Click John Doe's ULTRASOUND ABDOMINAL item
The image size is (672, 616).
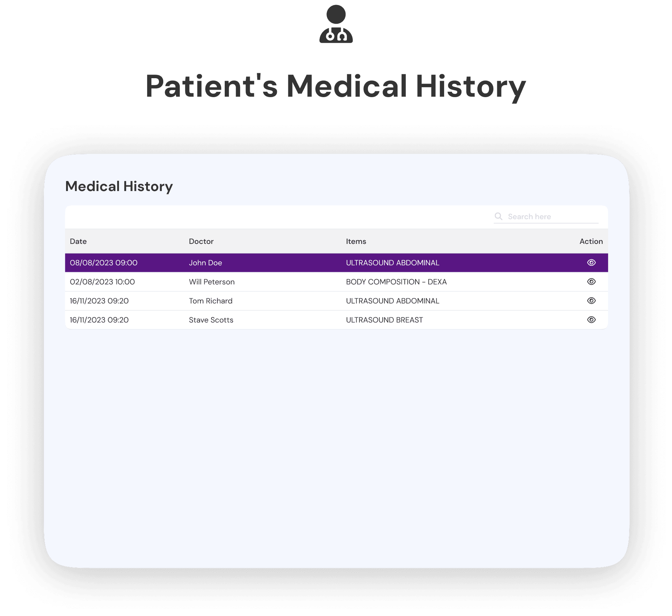[392, 263]
